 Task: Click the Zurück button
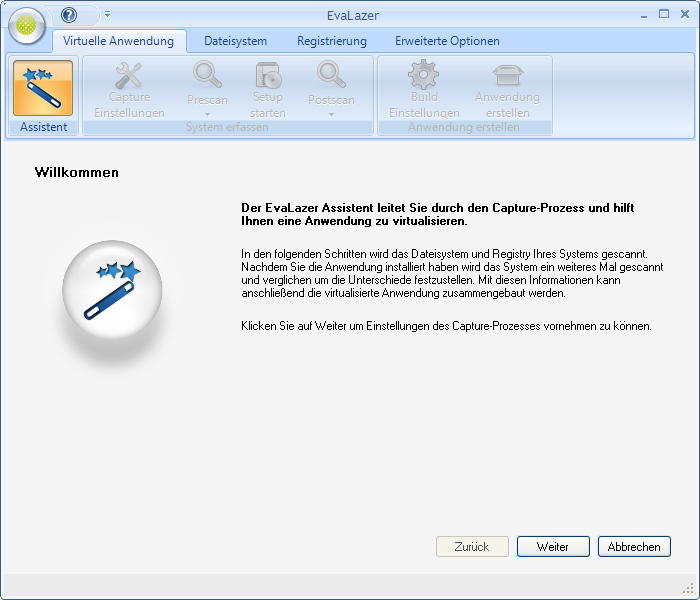[x=472, y=547]
